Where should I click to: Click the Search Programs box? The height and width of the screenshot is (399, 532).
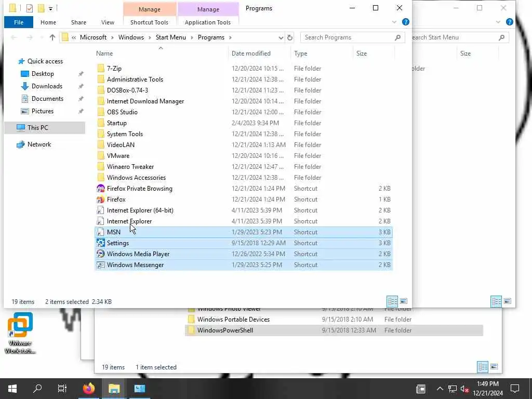[x=352, y=37]
